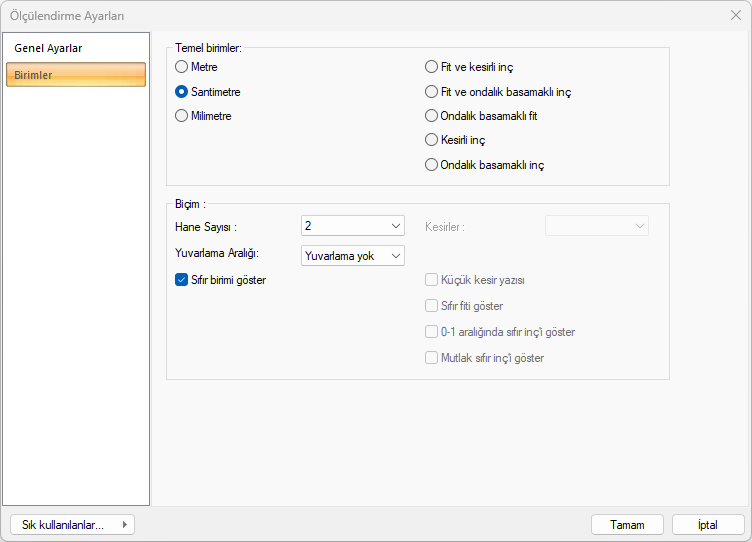
Task: Open the Kesirler dropdown
Action: (x=596, y=226)
